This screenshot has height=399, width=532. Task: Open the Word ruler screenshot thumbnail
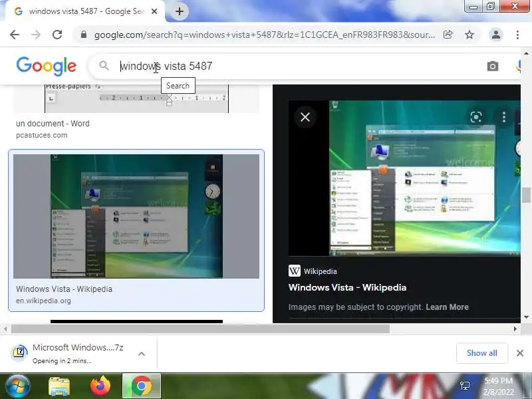pos(137,98)
